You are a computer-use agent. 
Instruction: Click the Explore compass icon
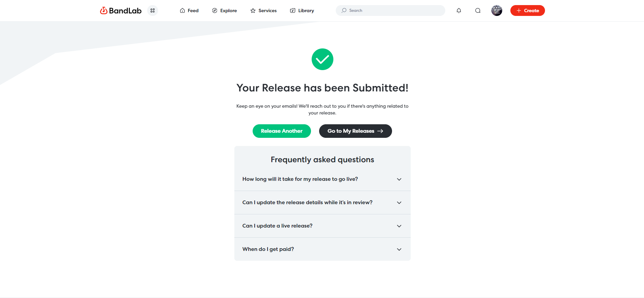click(x=215, y=10)
